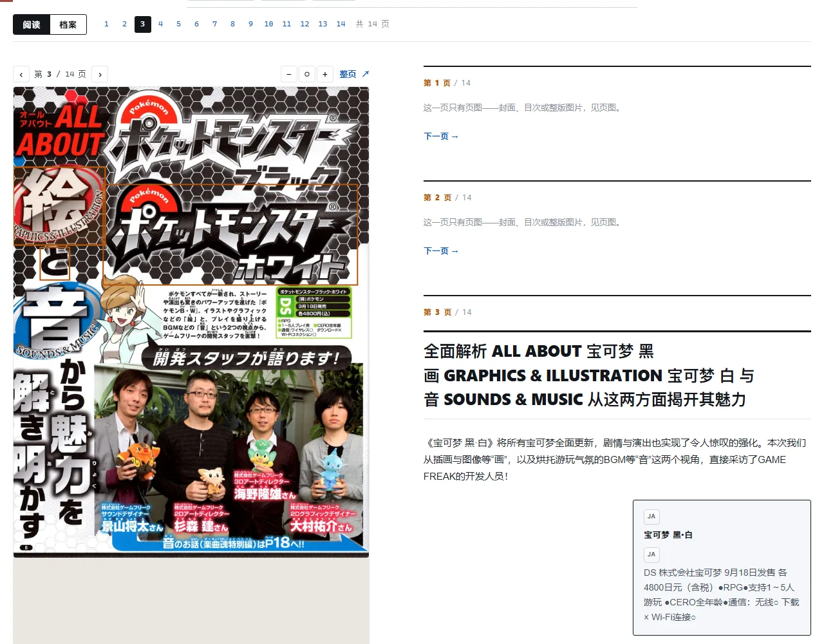Image resolution: width=824 pixels, height=644 pixels.
Task: Click the と highlighted box on scan
Action: point(54,263)
